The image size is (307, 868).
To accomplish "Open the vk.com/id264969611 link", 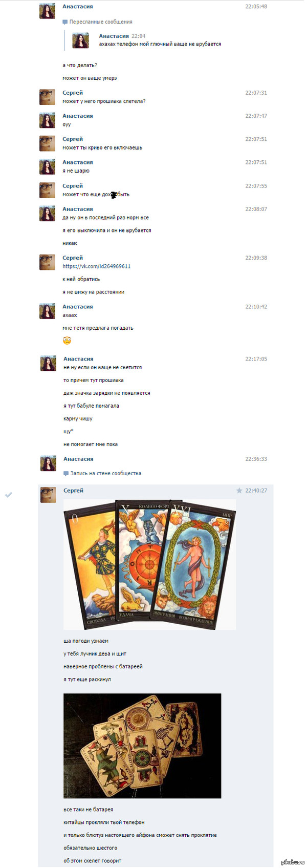I will 97,266.
